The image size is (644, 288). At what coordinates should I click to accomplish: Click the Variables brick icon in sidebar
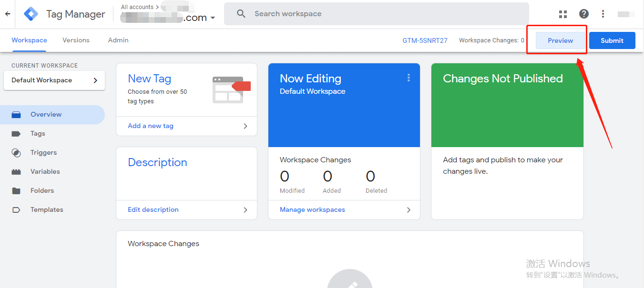click(x=16, y=172)
